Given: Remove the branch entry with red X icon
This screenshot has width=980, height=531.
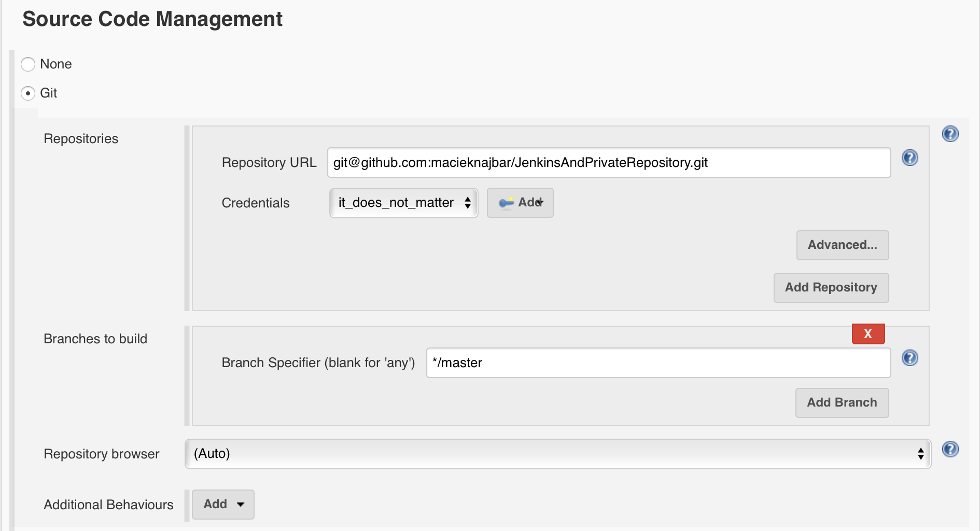Looking at the screenshot, I should pos(868,333).
